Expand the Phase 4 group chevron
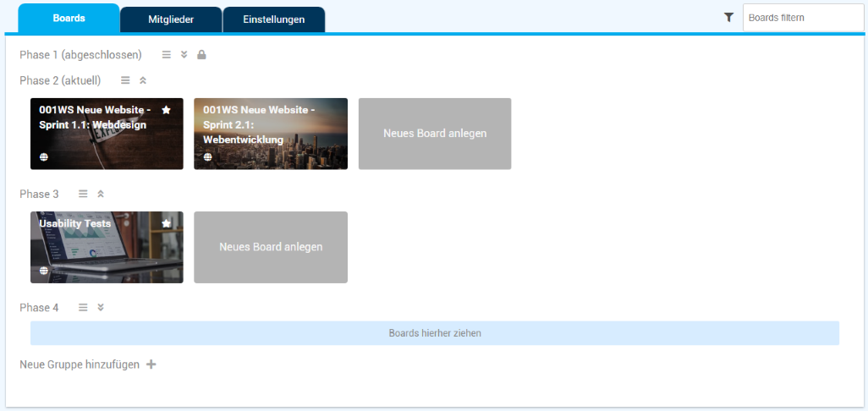Screen dimensions: 868x411 (100, 307)
